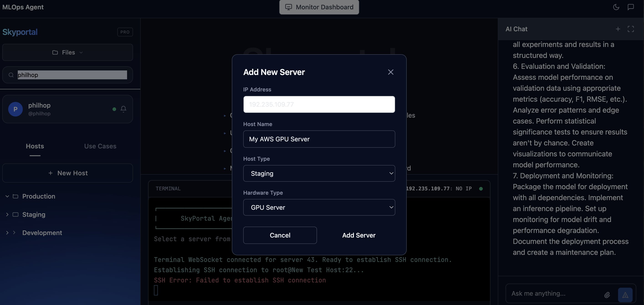Click the folder icon next to Production
The image size is (644, 305).
point(15,196)
